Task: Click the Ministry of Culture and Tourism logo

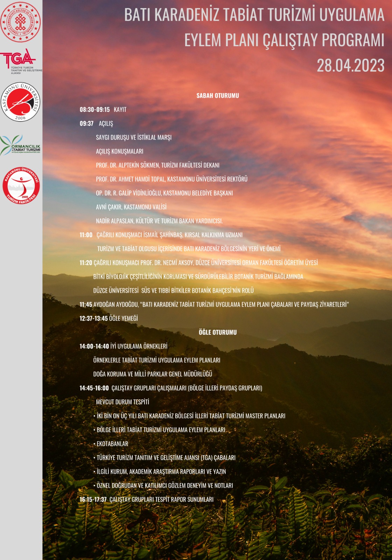Action: 21,22
